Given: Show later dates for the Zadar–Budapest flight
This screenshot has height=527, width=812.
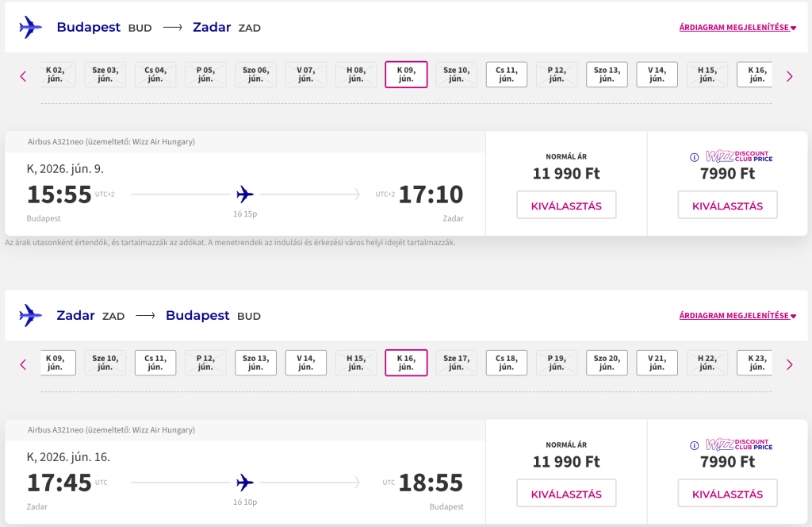Looking at the screenshot, I should pos(789,364).
